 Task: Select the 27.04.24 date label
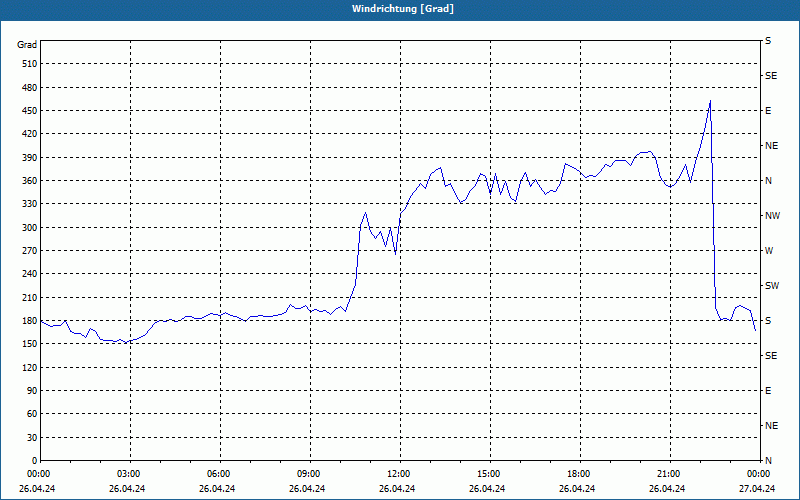(x=757, y=489)
